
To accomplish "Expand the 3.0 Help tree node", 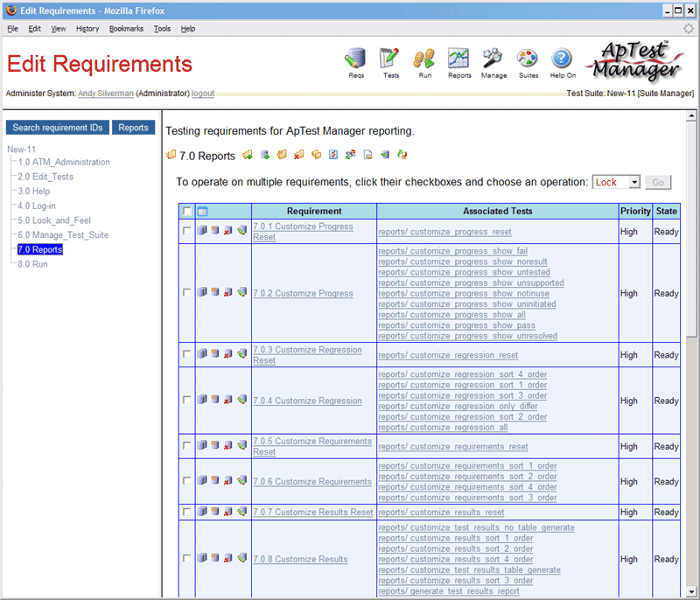I will click(33, 191).
